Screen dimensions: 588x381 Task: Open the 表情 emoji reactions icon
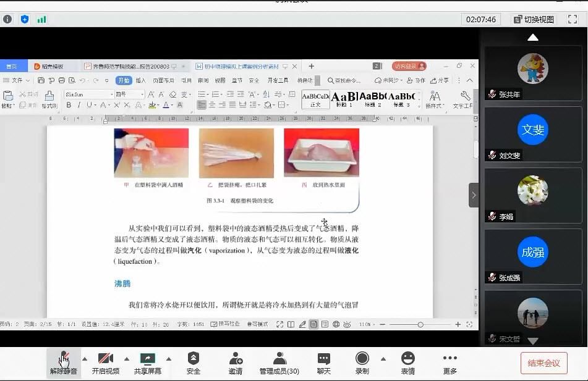point(407,359)
